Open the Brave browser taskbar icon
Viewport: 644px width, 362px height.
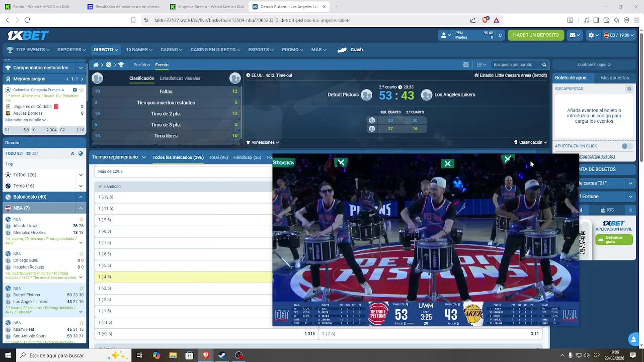[x=206, y=355]
